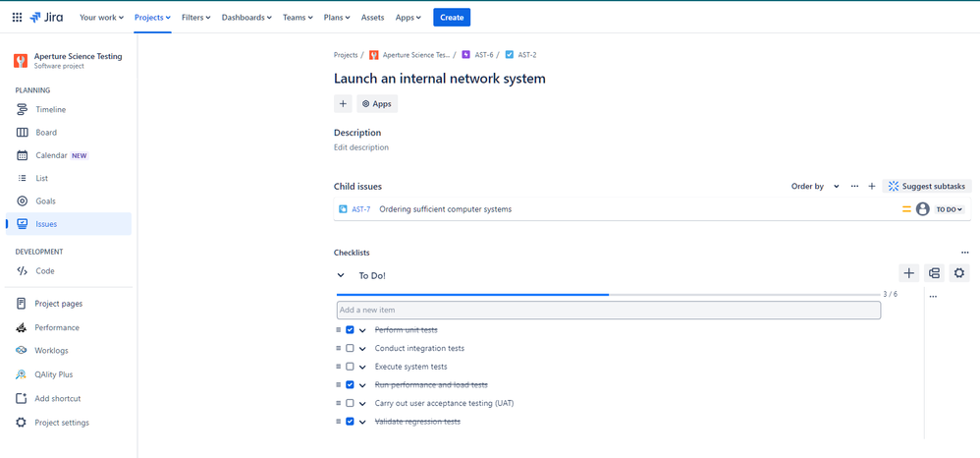This screenshot has height=458, width=980.
Task: Click the Add a new item field
Action: [x=609, y=310]
